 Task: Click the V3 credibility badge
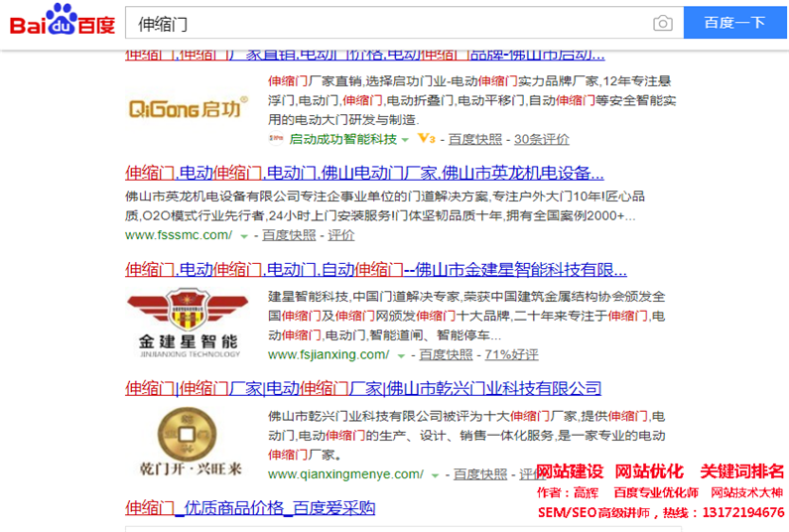pyautogui.click(x=427, y=138)
